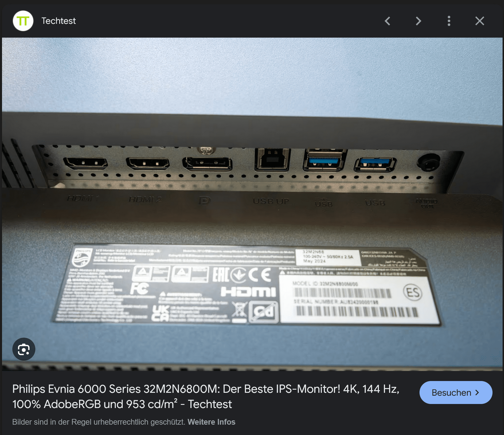Click the Techtest site logo
The width and height of the screenshot is (504, 435).
(x=23, y=21)
